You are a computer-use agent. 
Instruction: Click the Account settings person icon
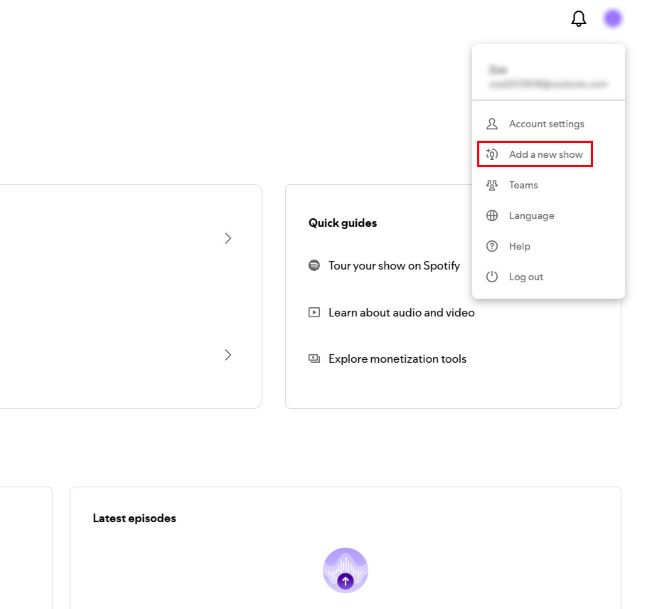(x=492, y=124)
